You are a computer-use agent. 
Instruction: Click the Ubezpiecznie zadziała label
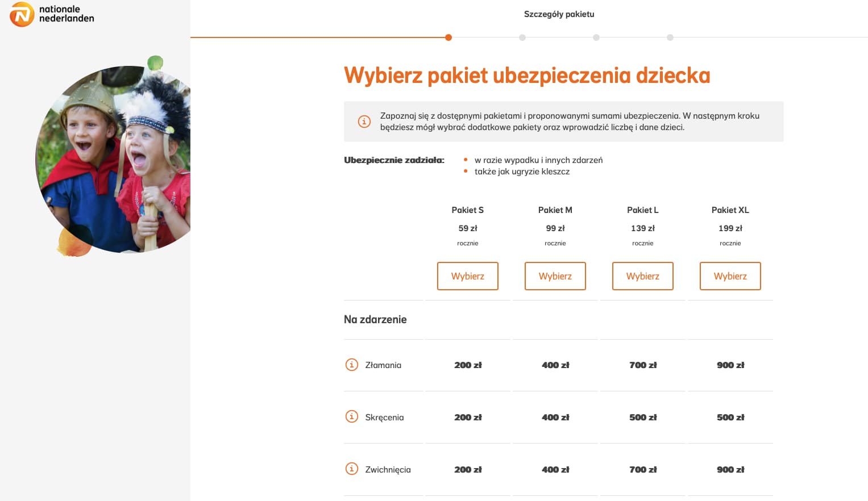pos(394,160)
